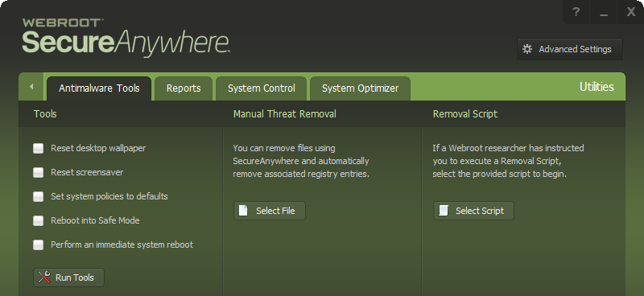
Task: Click the document icon on Select File
Action: (x=244, y=211)
